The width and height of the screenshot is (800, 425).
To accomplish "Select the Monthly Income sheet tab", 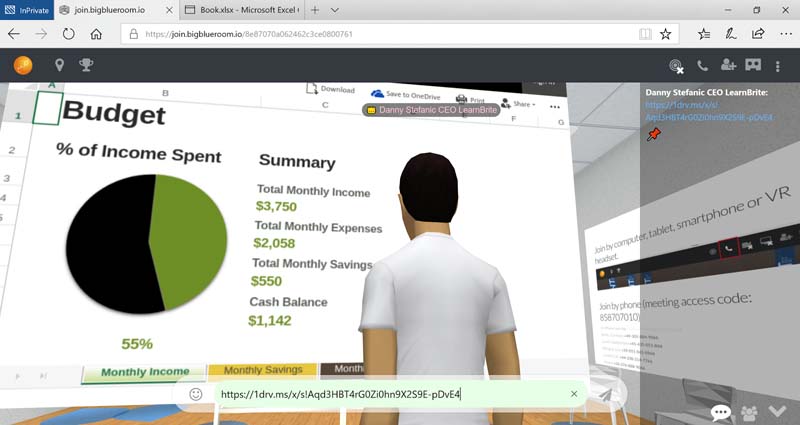I will click(144, 372).
